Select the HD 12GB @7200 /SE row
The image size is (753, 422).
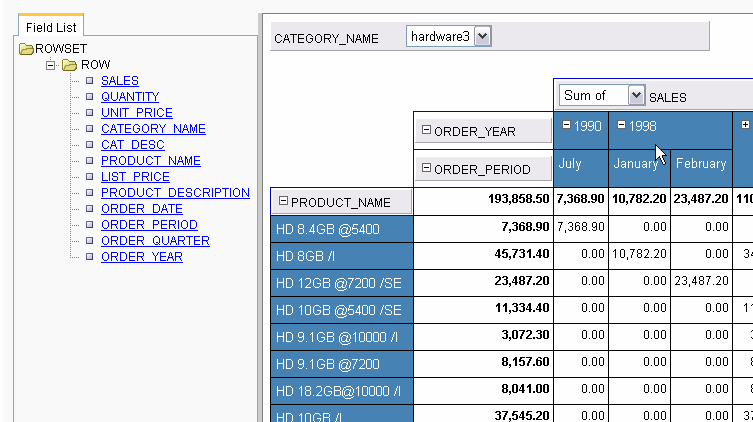tap(342, 283)
